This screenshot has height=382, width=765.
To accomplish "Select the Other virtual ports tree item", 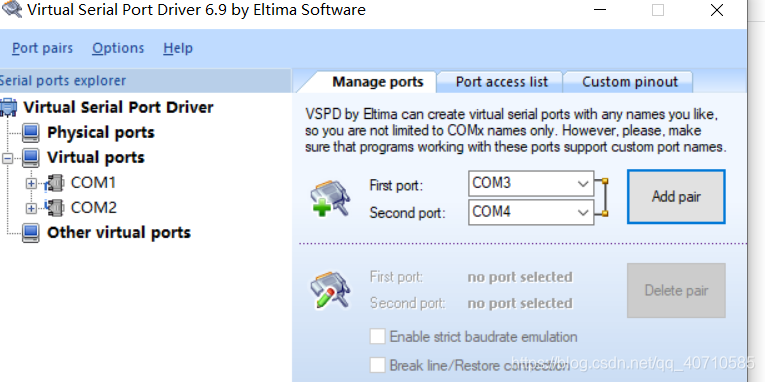I will coord(119,232).
